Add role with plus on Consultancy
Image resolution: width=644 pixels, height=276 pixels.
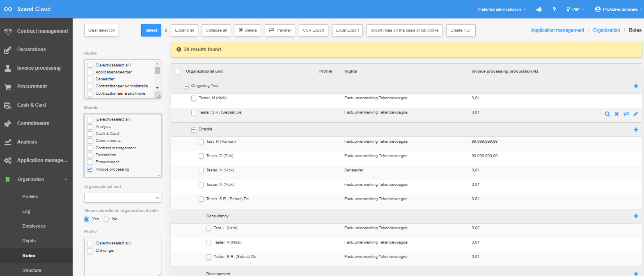coord(636,216)
